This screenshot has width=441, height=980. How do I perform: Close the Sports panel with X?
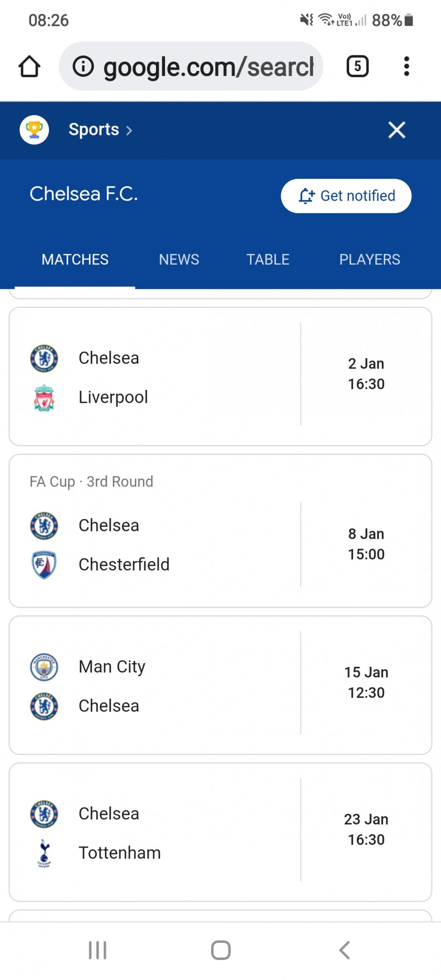click(397, 130)
